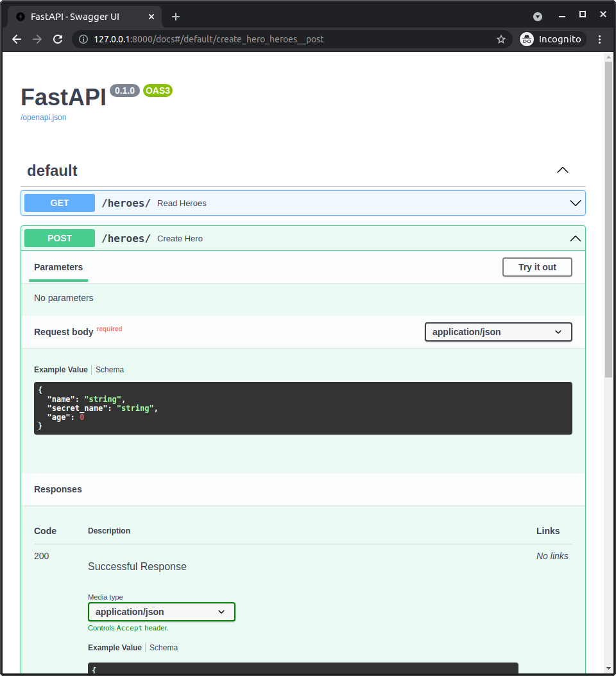
Task: Open the Request body application/json dropdown
Action: [498, 332]
